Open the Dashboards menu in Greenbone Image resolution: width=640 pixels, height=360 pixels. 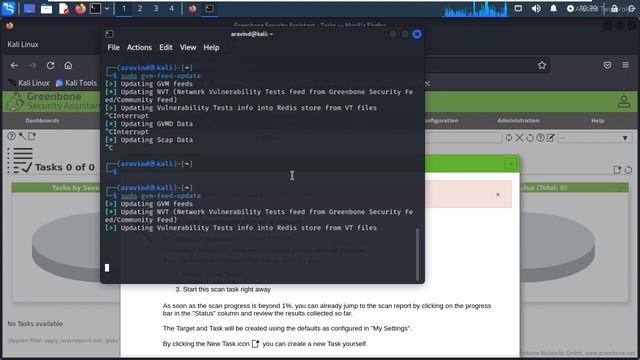[x=42, y=121]
